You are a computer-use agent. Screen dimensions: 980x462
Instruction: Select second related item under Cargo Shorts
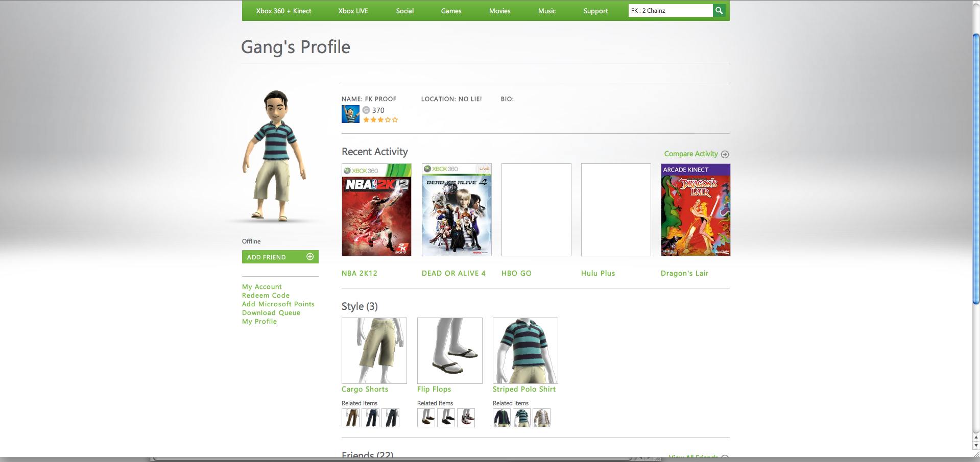[x=370, y=418]
